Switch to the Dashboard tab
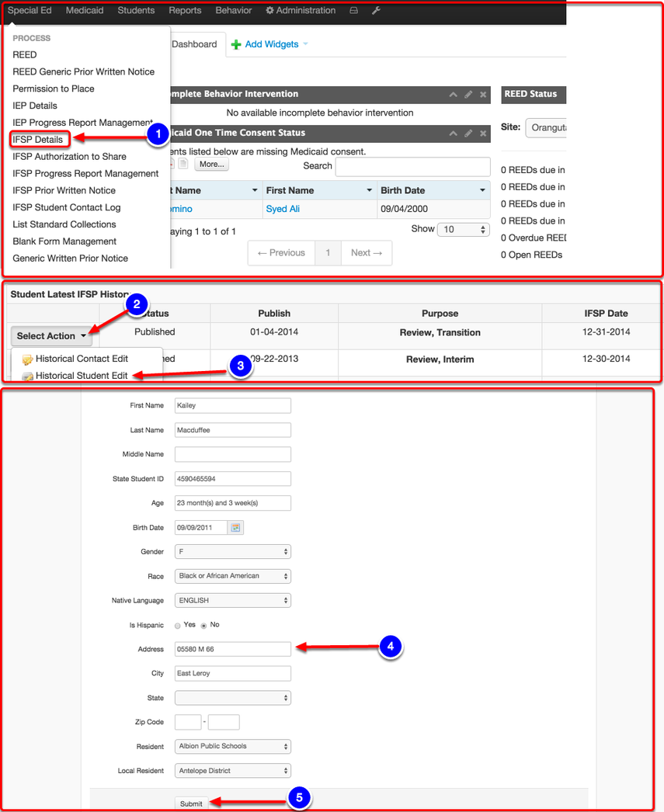 (194, 44)
